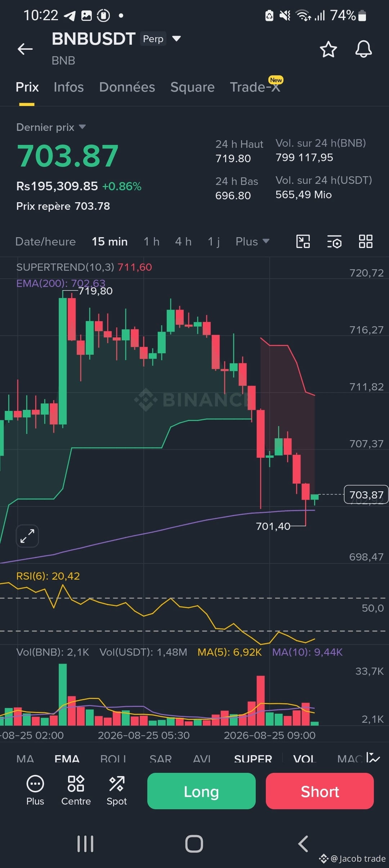The height and width of the screenshot is (868, 389).
Task: Select the Date/heure chart option
Action: tap(45, 242)
